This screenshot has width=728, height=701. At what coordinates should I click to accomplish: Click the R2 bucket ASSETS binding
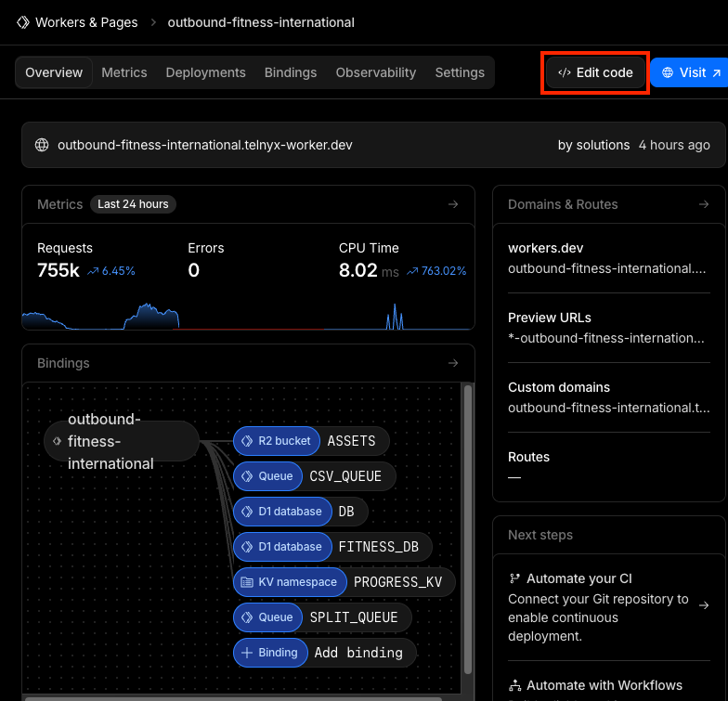(x=310, y=441)
